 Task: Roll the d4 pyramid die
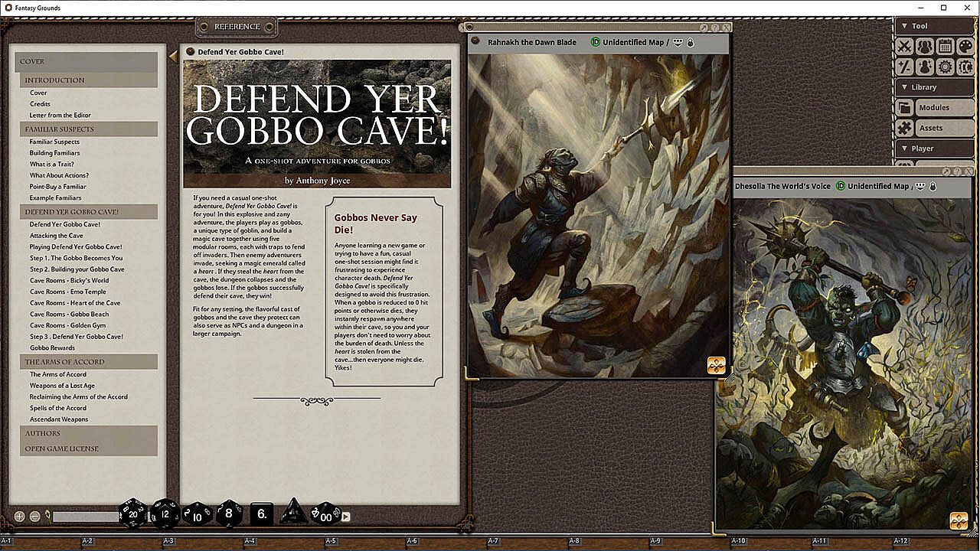(293, 512)
